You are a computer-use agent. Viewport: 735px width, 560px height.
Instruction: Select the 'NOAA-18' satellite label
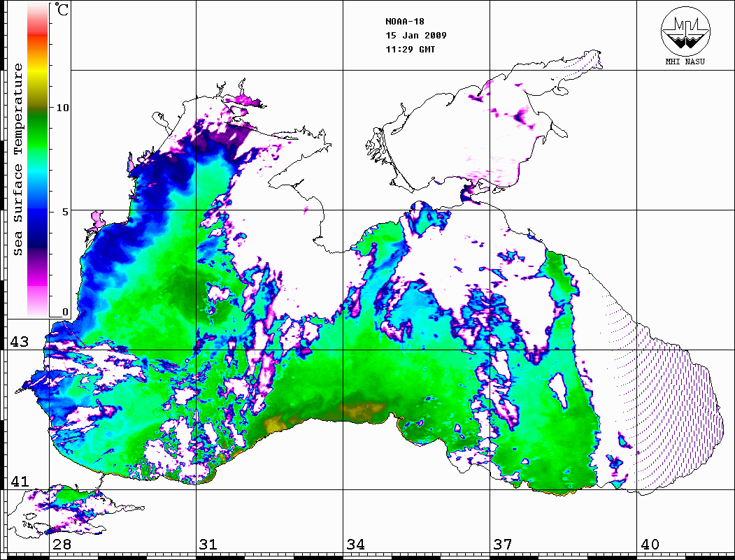pyautogui.click(x=404, y=22)
